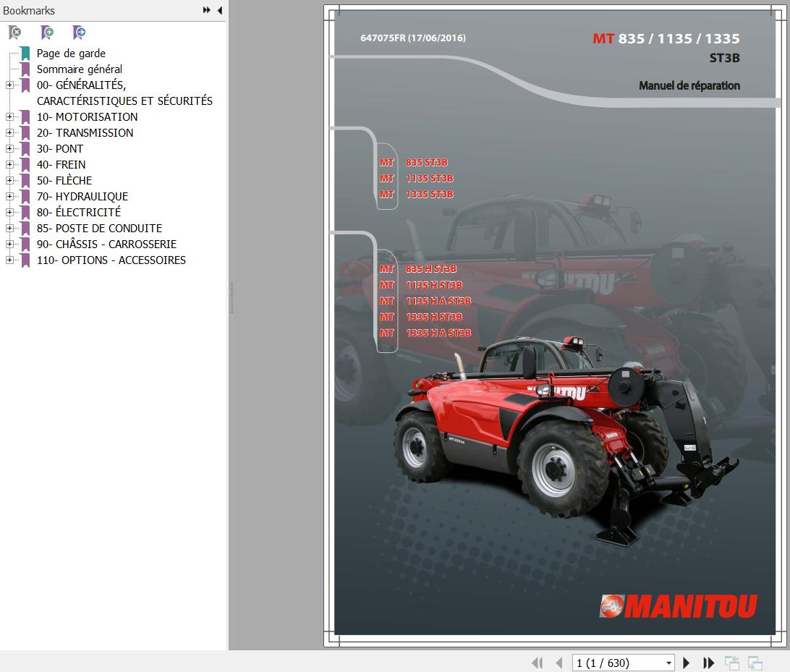The width and height of the screenshot is (790, 672).
Task: Click the double-arrow button in Bookmarks header
Action: 207,10
